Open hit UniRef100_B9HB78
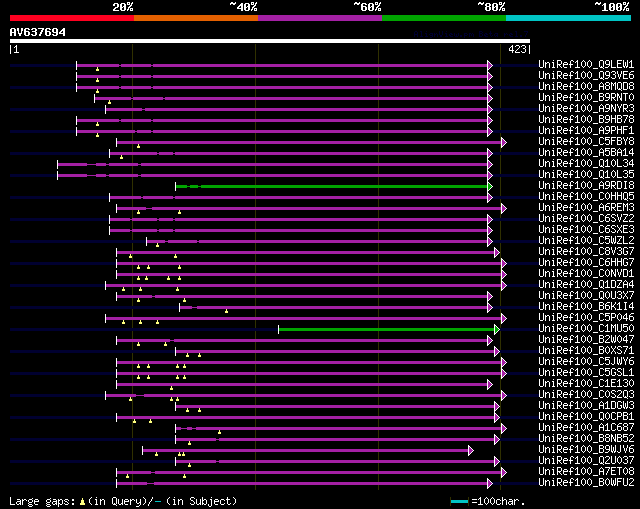 coord(586,120)
